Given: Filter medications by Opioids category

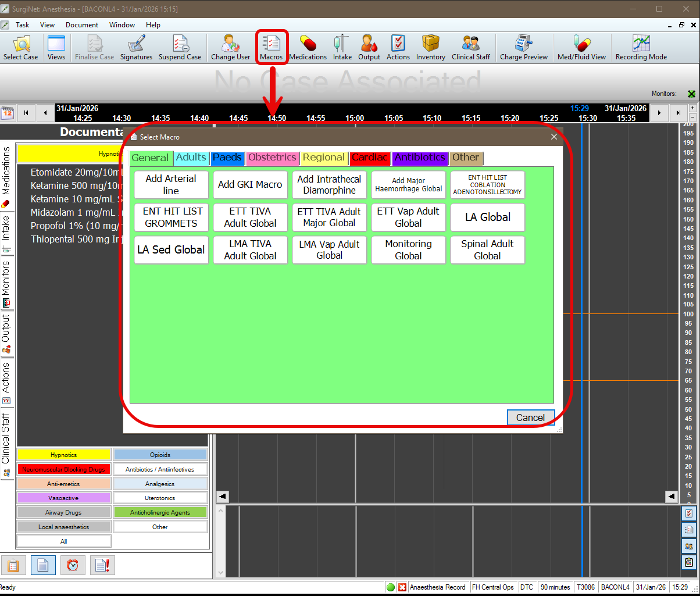Looking at the screenshot, I should click(160, 455).
